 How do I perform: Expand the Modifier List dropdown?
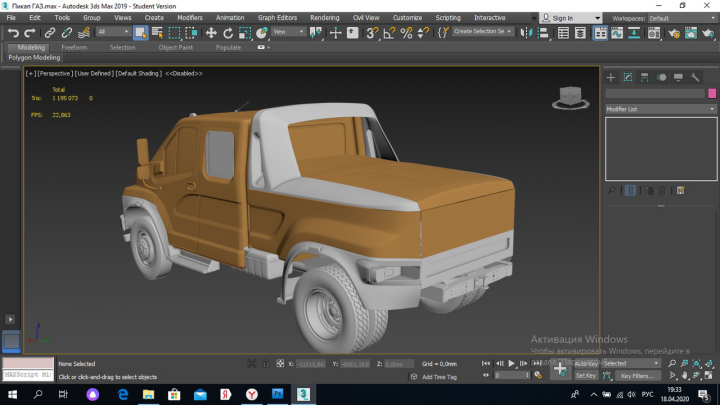(660, 108)
